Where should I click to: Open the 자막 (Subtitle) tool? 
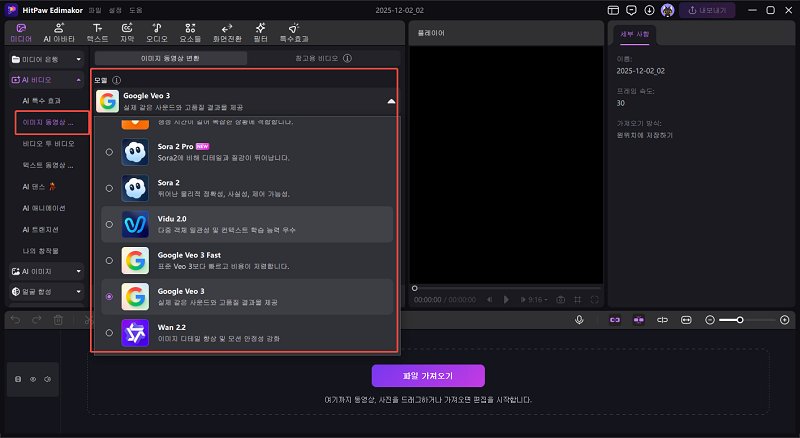[127, 33]
